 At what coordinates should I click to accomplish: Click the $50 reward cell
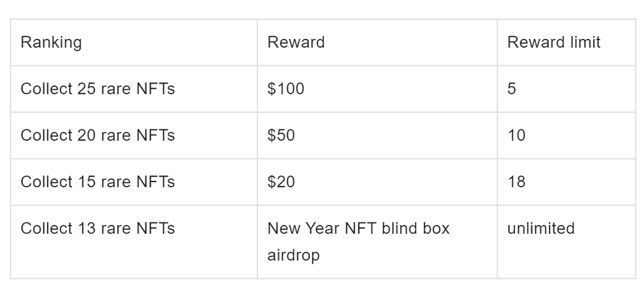point(281,136)
